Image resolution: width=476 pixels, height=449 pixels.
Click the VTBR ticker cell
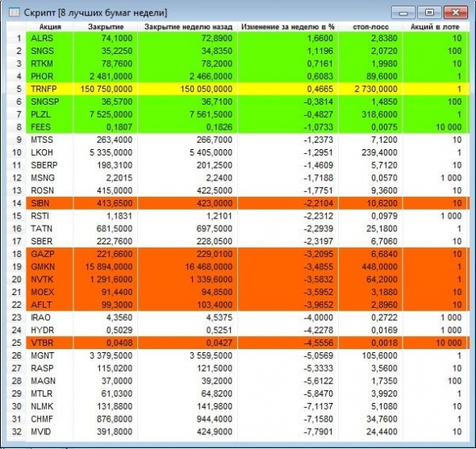tap(50, 343)
